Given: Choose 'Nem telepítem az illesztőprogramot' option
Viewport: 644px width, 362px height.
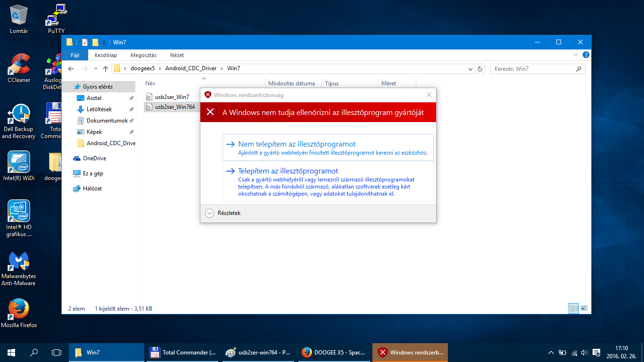Looking at the screenshot, I should pyautogui.click(x=297, y=144).
